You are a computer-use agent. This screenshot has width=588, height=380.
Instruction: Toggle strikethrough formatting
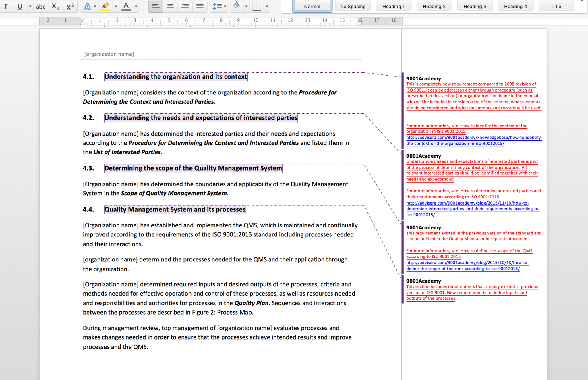coord(40,6)
